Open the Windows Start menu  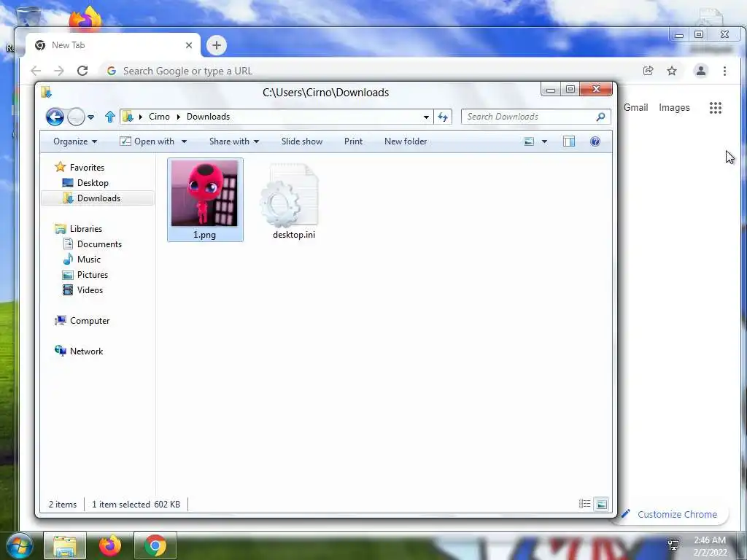pyautogui.click(x=18, y=545)
